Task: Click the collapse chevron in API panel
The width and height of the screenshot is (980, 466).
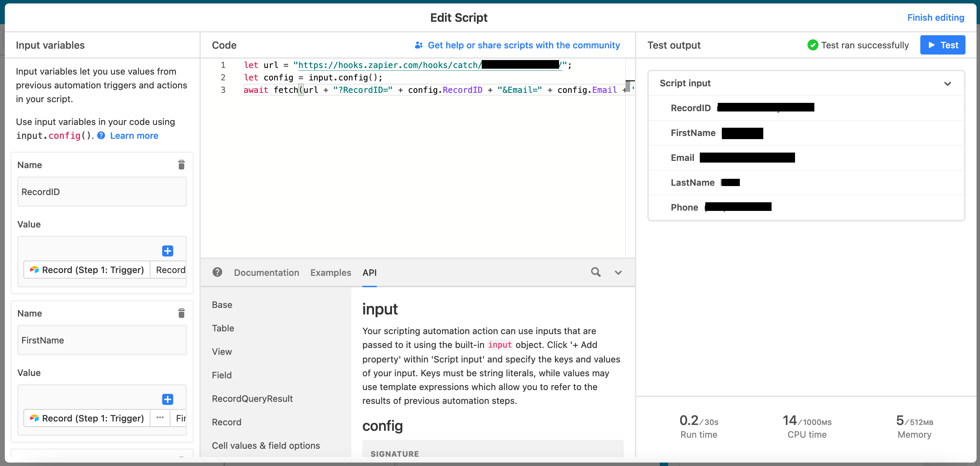Action: click(618, 272)
